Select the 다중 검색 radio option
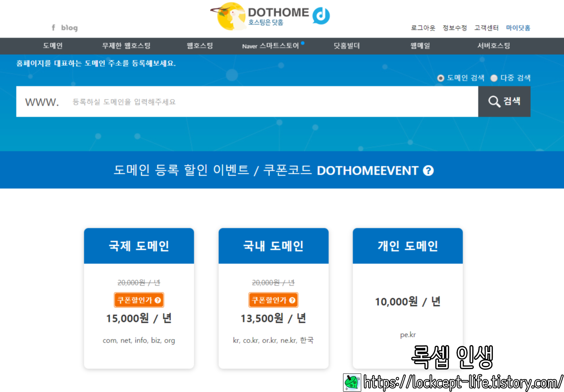Image resolution: width=564 pixels, height=392 pixels. click(494, 78)
